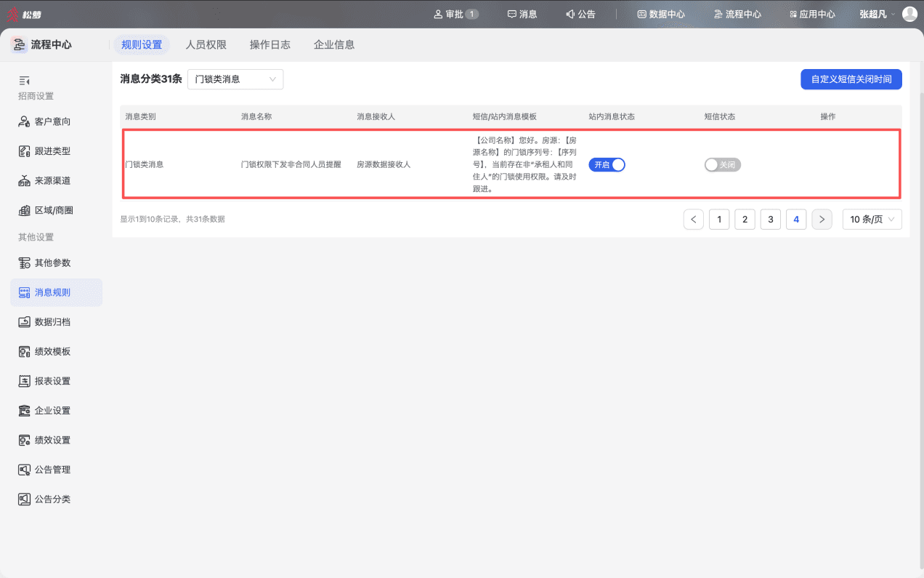The width and height of the screenshot is (924, 578).
Task: Click the 短信/站内消息模板 column header
Action: 505,116
